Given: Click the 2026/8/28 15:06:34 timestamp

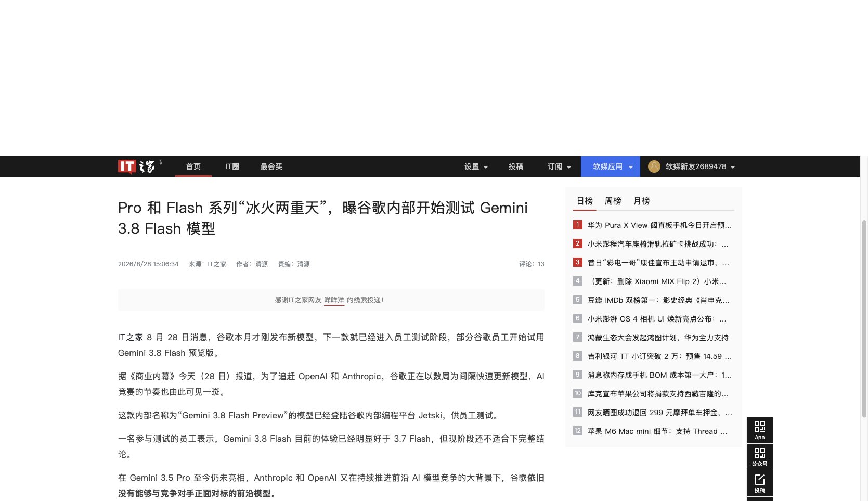Looking at the screenshot, I should tap(148, 264).
